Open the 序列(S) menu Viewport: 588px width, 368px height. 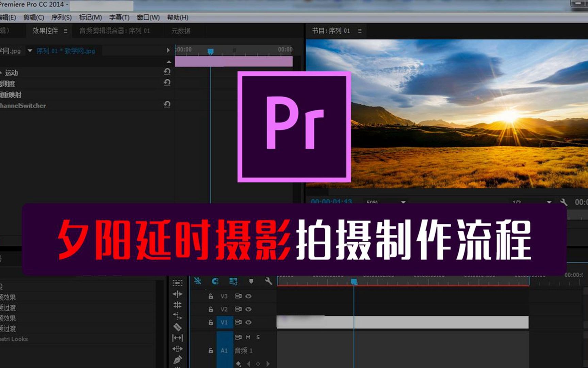point(61,17)
